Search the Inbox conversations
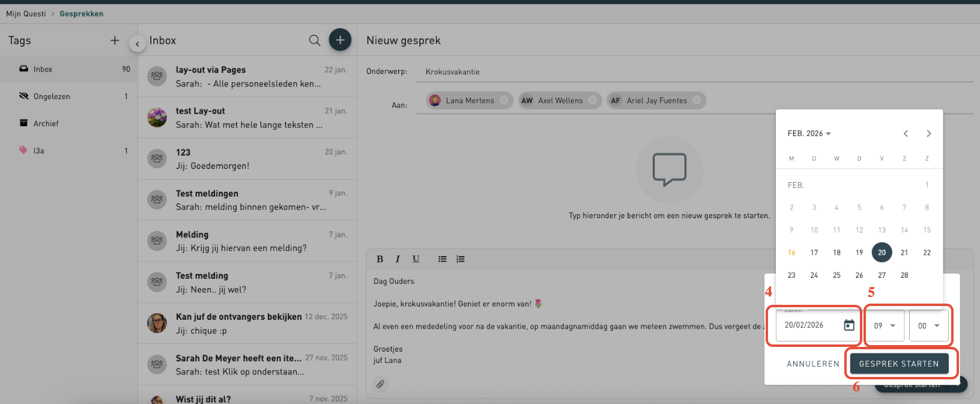This screenshot has width=980, height=404. pos(315,40)
